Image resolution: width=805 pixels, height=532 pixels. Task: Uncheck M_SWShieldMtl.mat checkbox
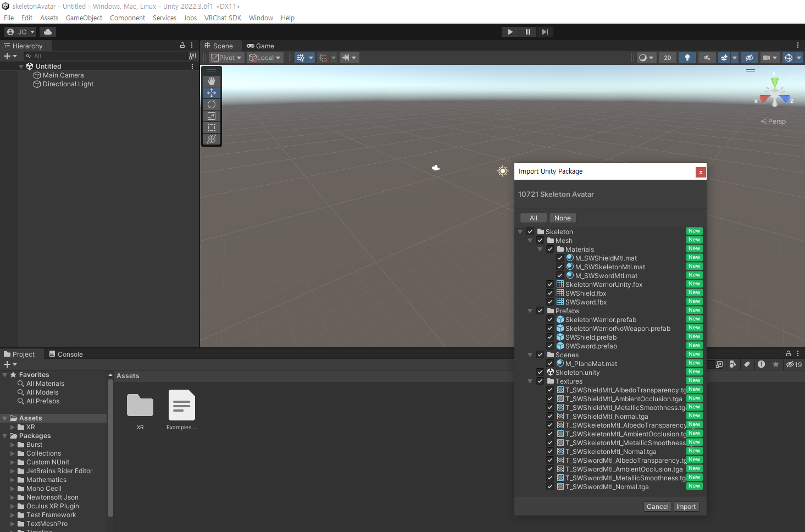click(x=560, y=258)
